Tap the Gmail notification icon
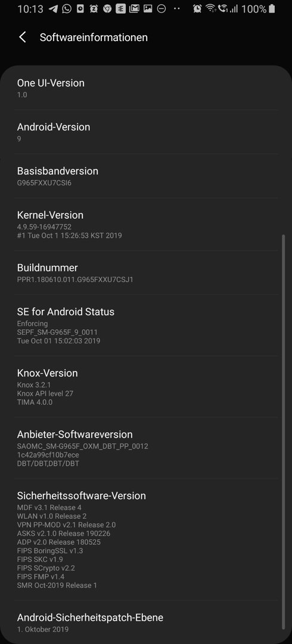The width and height of the screenshot is (292, 644). pyautogui.click(x=134, y=8)
